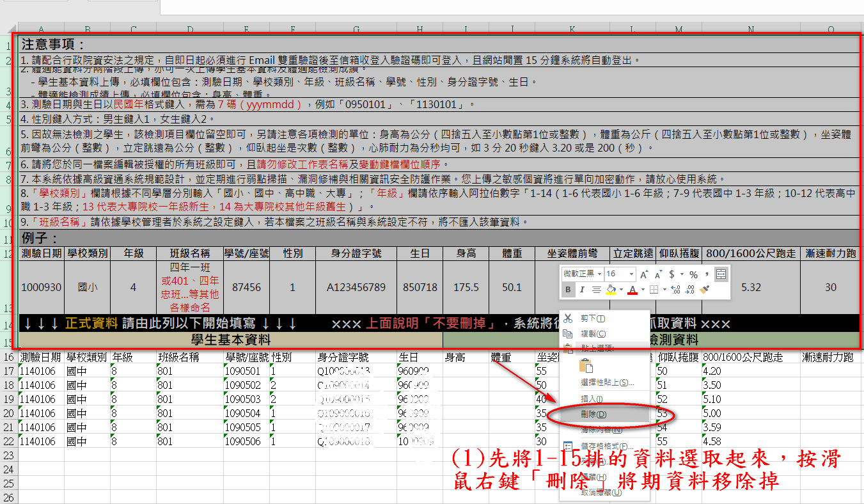Toggle Bold formatting in mini toolbar
Screen dimensions: 864x504
pos(568,290)
